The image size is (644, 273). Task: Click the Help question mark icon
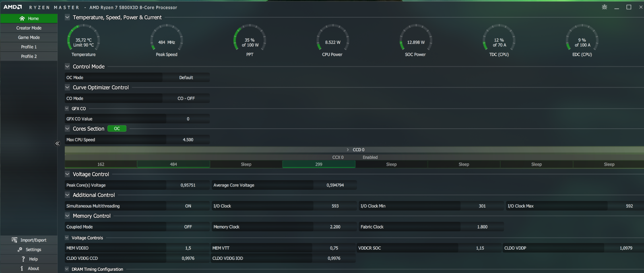pyautogui.click(x=23, y=259)
